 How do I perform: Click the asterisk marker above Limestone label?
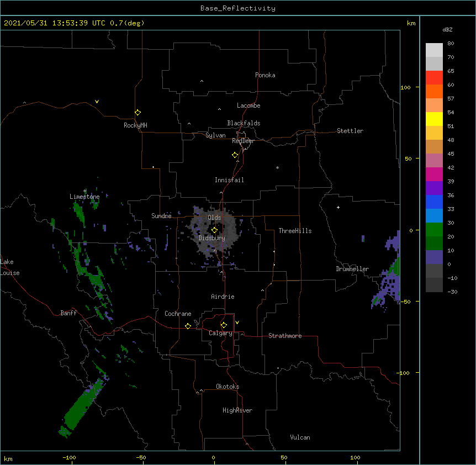click(85, 191)
